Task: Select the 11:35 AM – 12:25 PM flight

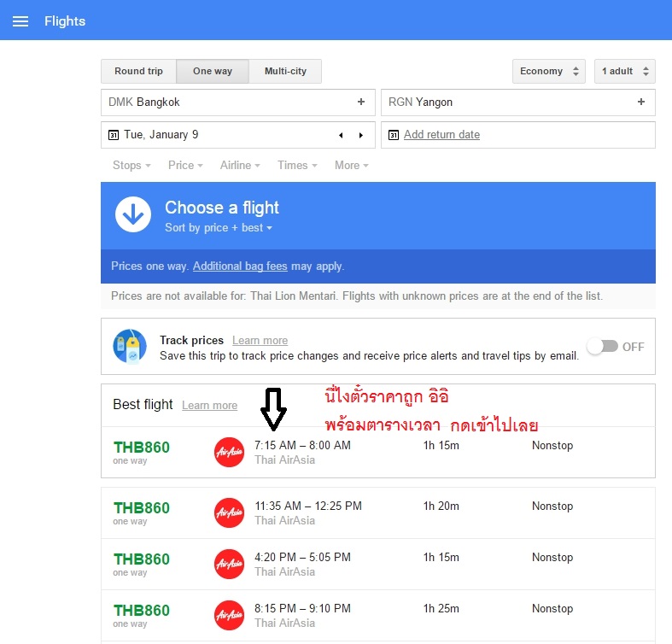Action: [x=378, y=512]
